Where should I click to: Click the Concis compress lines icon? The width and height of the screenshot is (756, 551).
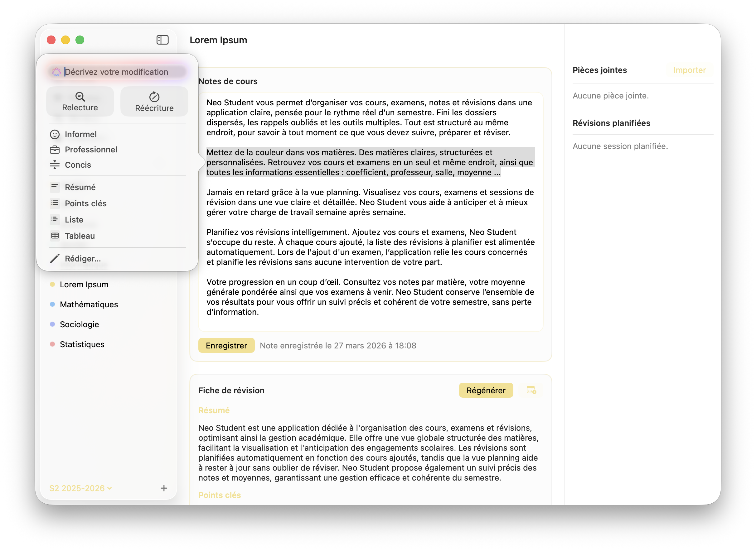point(55,165)
